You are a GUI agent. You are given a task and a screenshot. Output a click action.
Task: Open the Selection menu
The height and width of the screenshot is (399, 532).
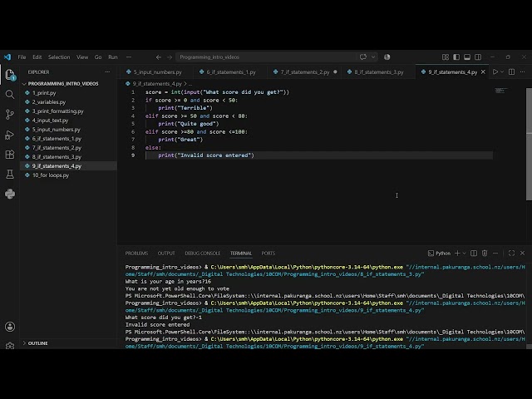59,57
